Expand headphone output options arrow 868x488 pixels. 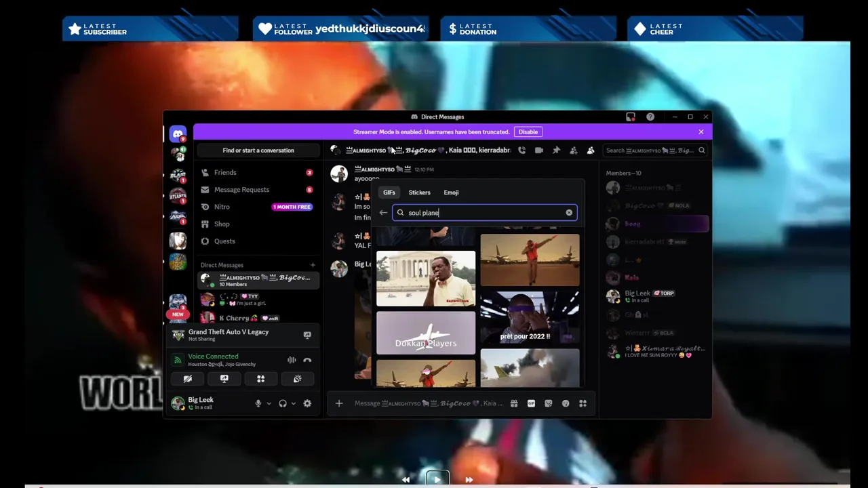(293, 403)
